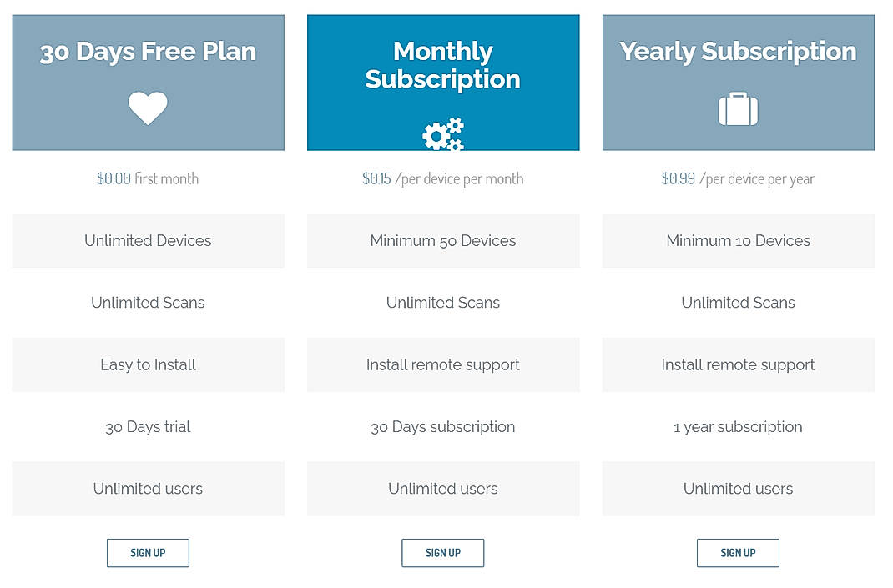Click the heart icon on the free plan
Viewport: 893px width, 588px height.
(148, 108)
